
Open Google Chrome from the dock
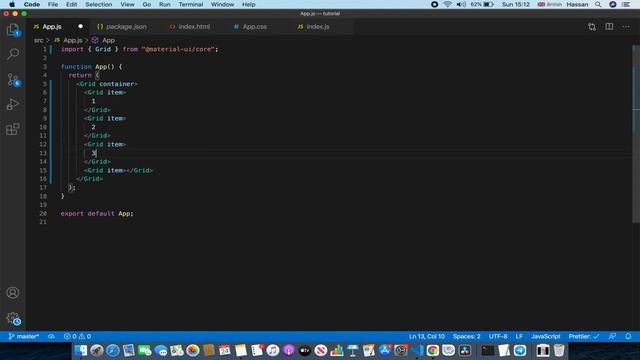pyautogui.click(x=433, y=351)
